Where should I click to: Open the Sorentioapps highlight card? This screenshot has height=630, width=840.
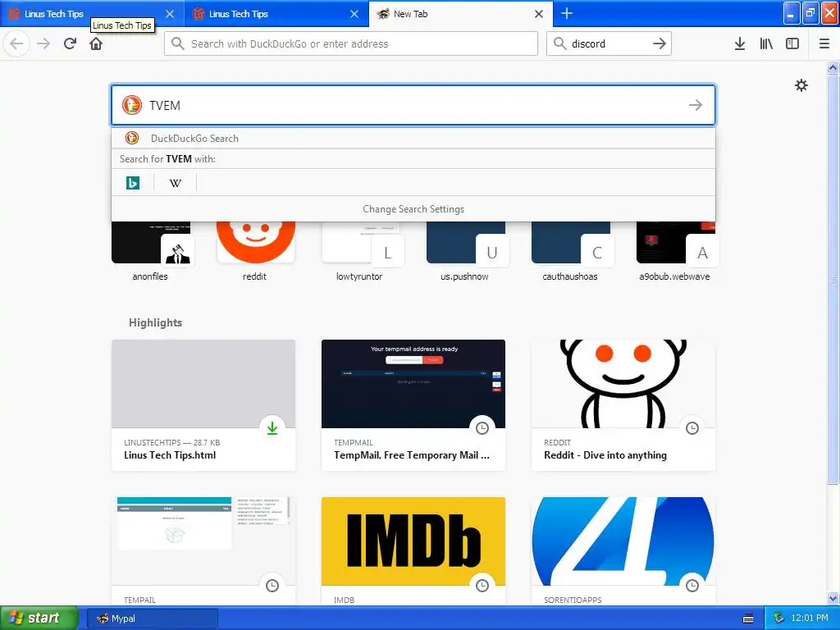coord(623,552)
